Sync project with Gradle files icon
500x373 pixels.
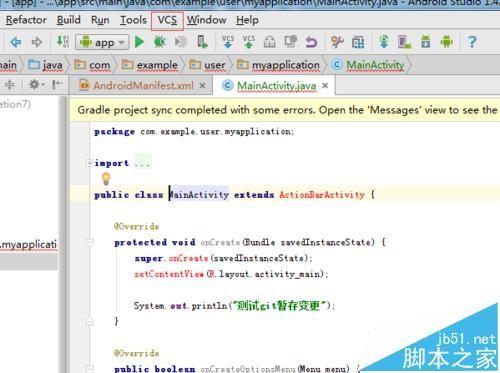384,42
